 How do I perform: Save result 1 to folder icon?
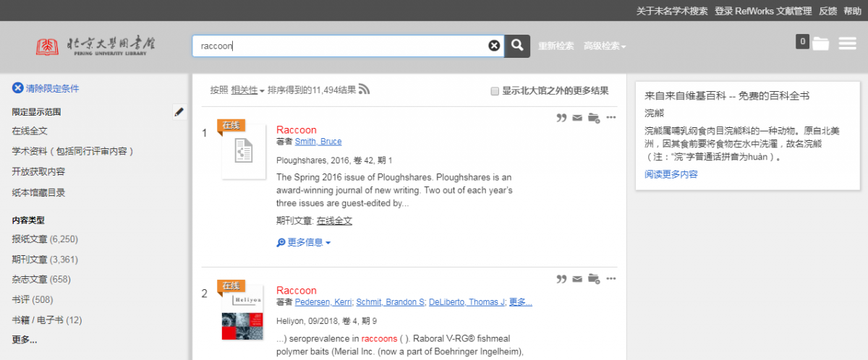(x=594, y=118)
